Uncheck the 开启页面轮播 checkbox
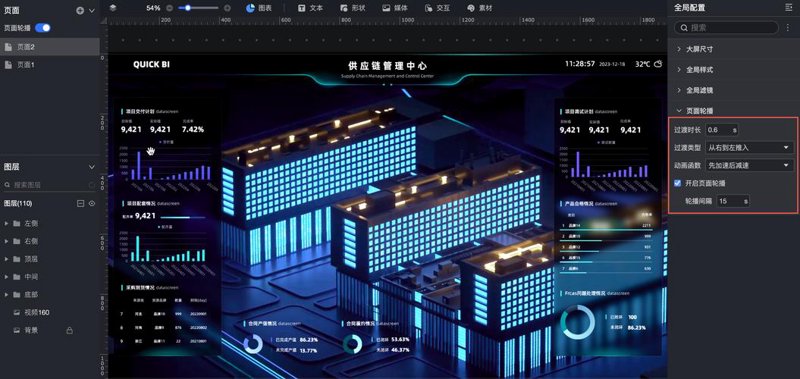 pyautogui.click(x=678, y=183)
